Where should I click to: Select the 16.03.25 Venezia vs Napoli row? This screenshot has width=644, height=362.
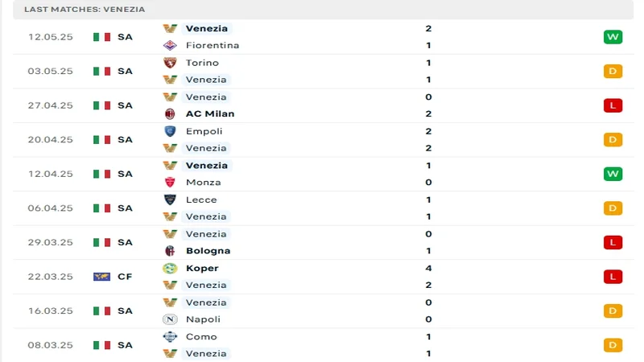(322, 311)
